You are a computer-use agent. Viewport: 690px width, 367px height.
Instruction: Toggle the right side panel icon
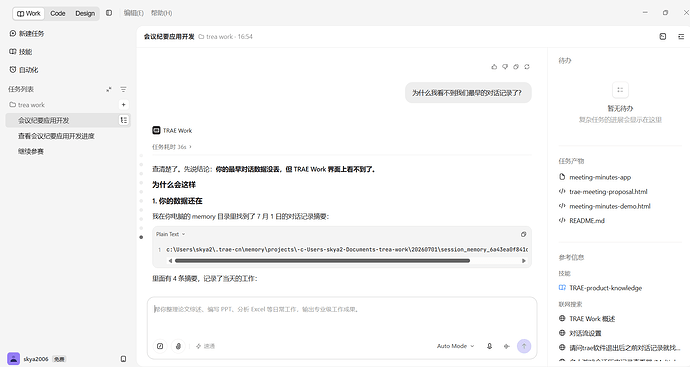coord(681,37)
